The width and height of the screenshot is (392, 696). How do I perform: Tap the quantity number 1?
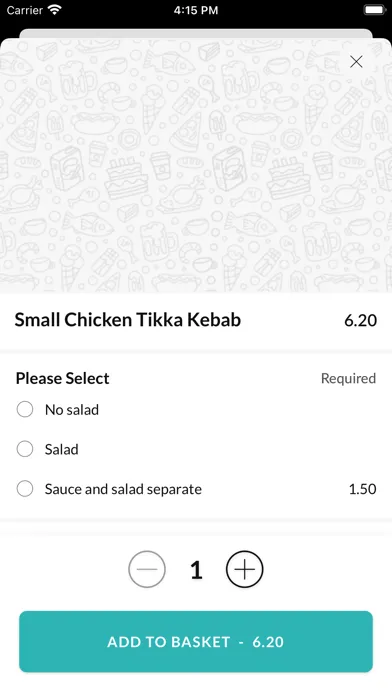pos(196,570)
